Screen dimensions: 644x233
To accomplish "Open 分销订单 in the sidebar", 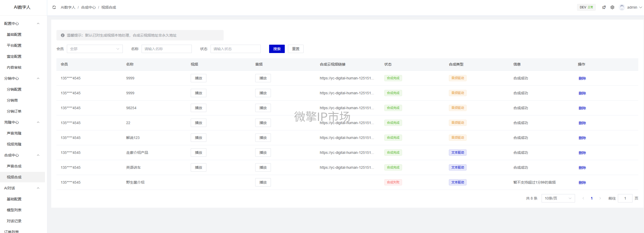I will (x=14, y=111).
